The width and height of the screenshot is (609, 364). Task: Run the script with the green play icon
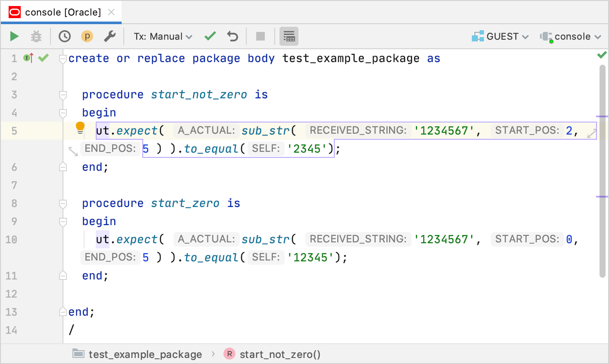pos(14,36)
